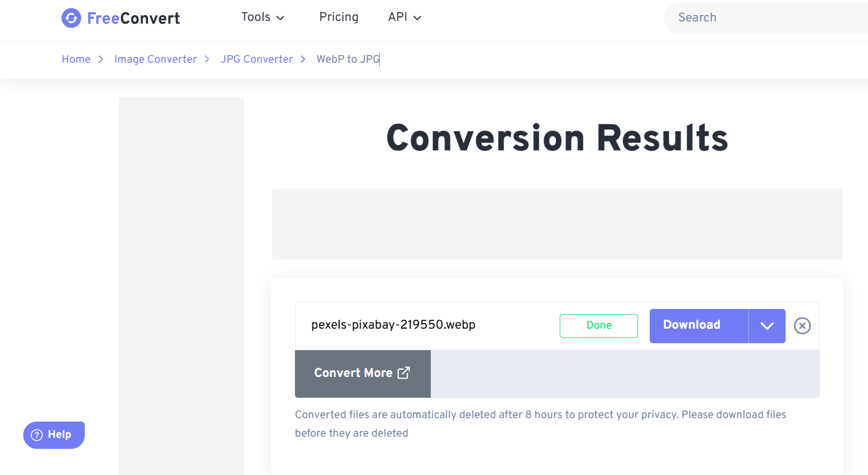
Task: Click inside the Search input field
Action: coord(755,18)
